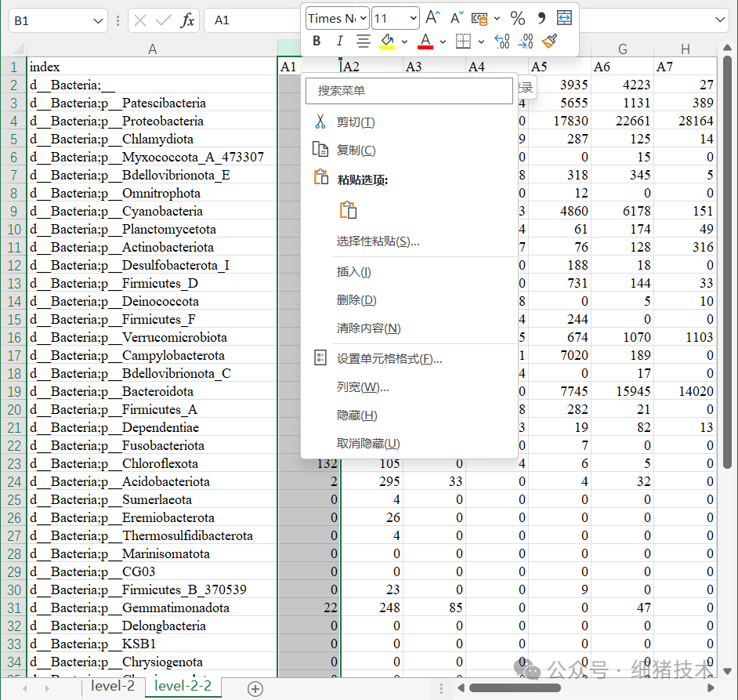Click the context menu search box 搜索菜单
Image resolution: width=738 pixels, height=700 pixels.
tap(409, 90)
